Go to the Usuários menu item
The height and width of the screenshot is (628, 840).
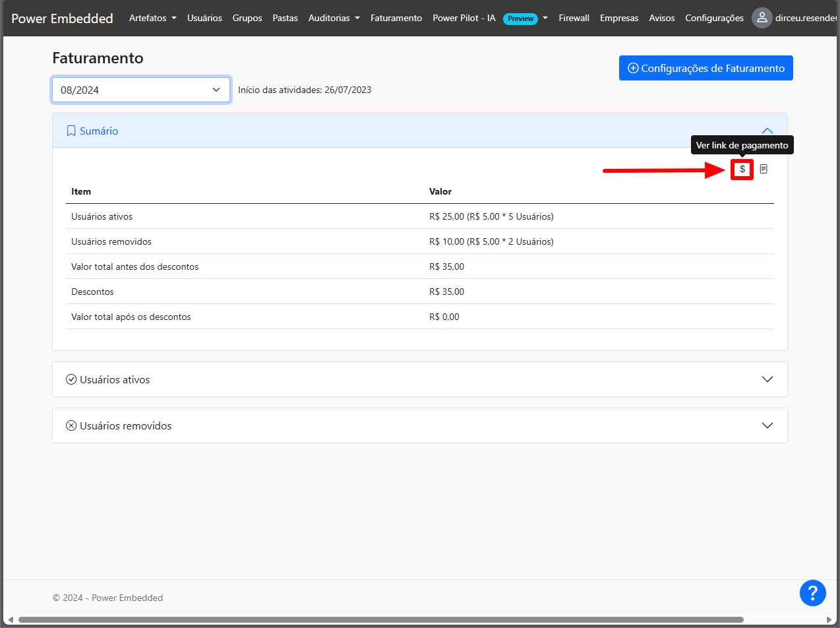204,18
